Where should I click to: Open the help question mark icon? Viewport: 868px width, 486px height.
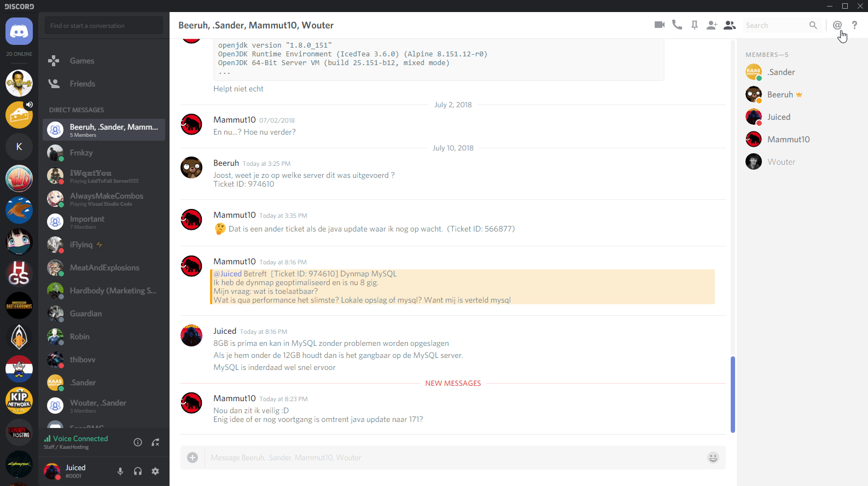(854, 25)
